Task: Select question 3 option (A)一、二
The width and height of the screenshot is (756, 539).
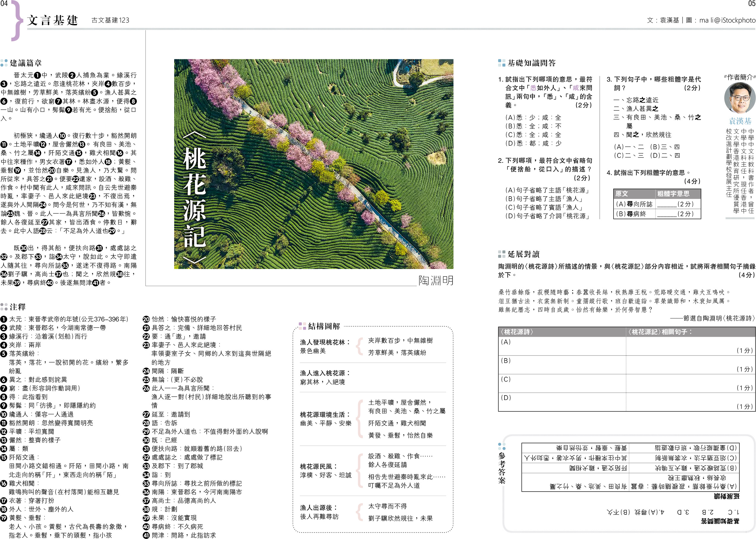Action: [x=629, y=147]
